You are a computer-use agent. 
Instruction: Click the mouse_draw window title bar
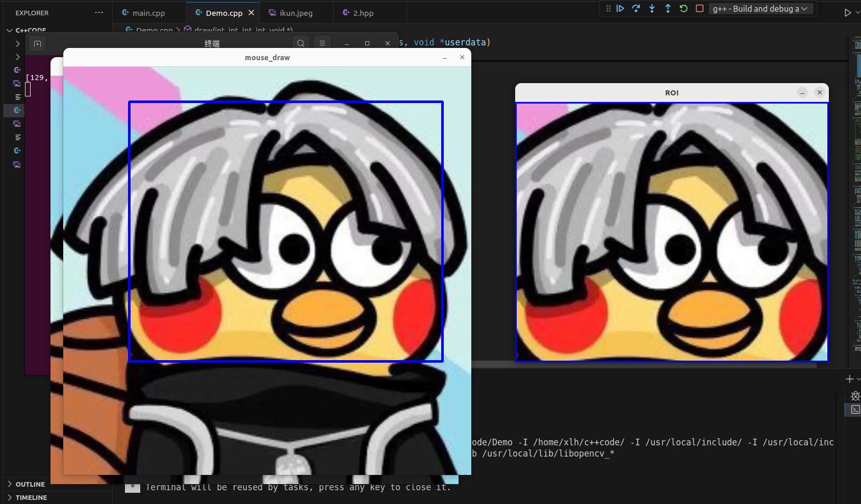(x=267, y=58)
